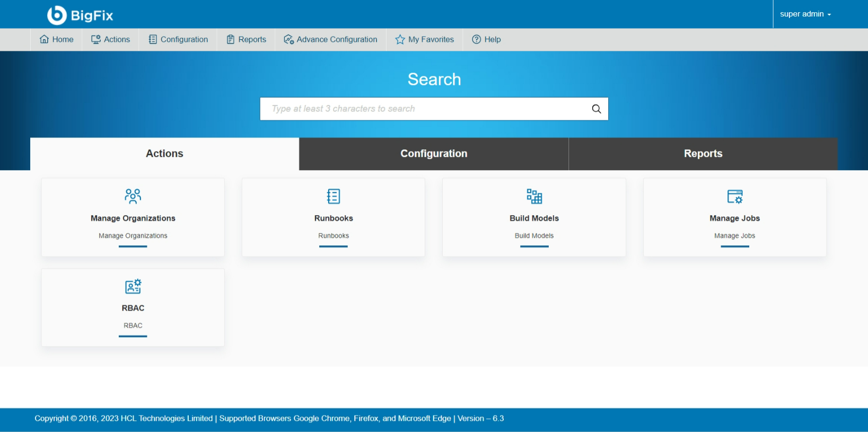Image resolution: width=868 pixels, height=432 pixels.
Task: Switch to the Configuration tab
Action: [434, 154]
